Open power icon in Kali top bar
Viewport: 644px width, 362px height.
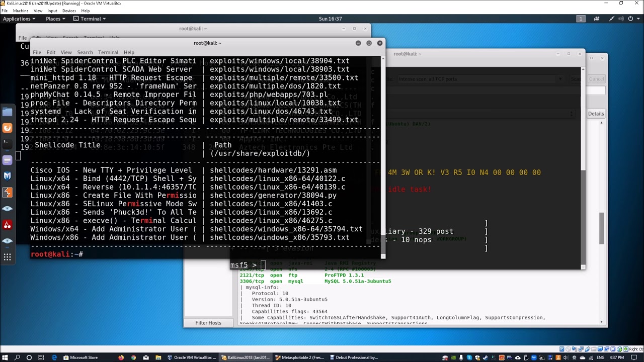[x=630, y=19]
